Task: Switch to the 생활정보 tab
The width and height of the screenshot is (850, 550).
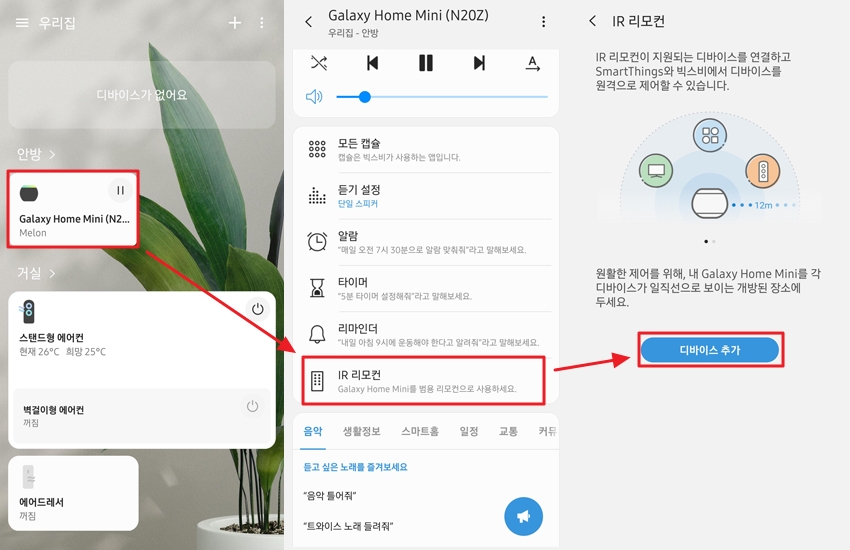Action: [x=362, y=431]
